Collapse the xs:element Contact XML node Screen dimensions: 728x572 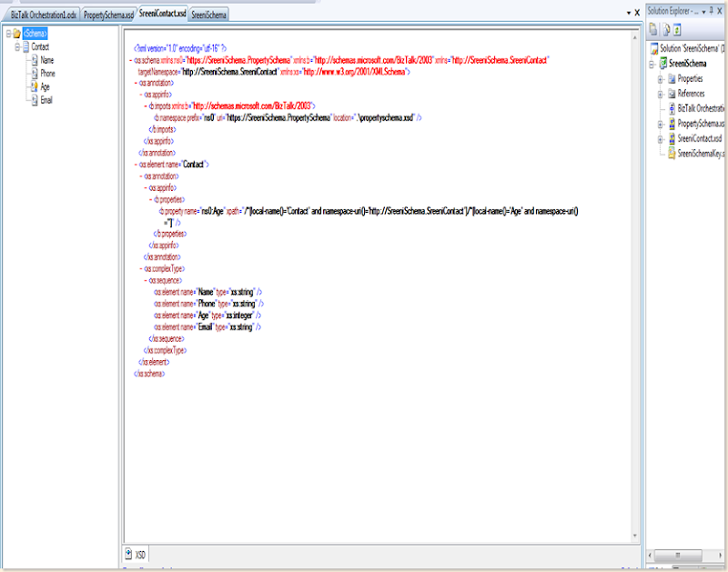[x=136, y=165]
